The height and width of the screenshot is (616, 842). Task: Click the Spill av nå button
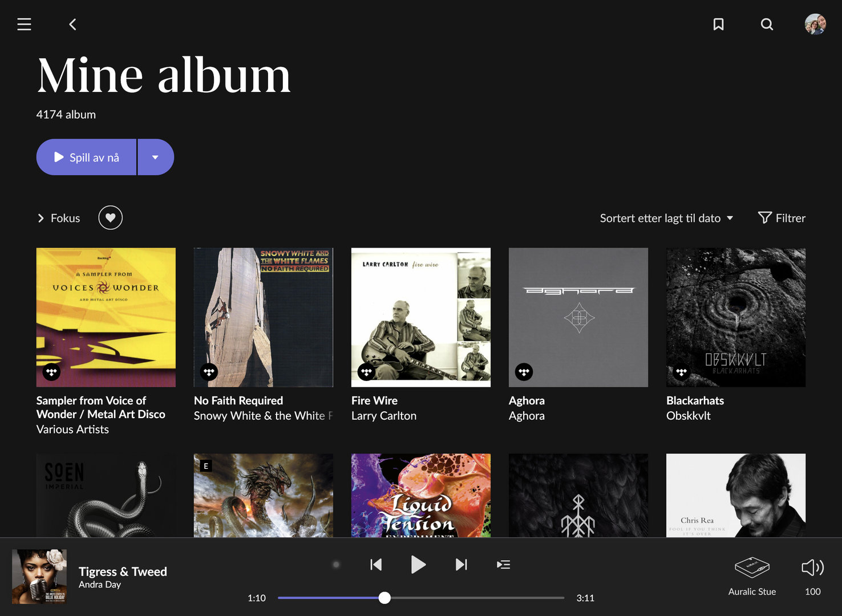tap(86, 157)
